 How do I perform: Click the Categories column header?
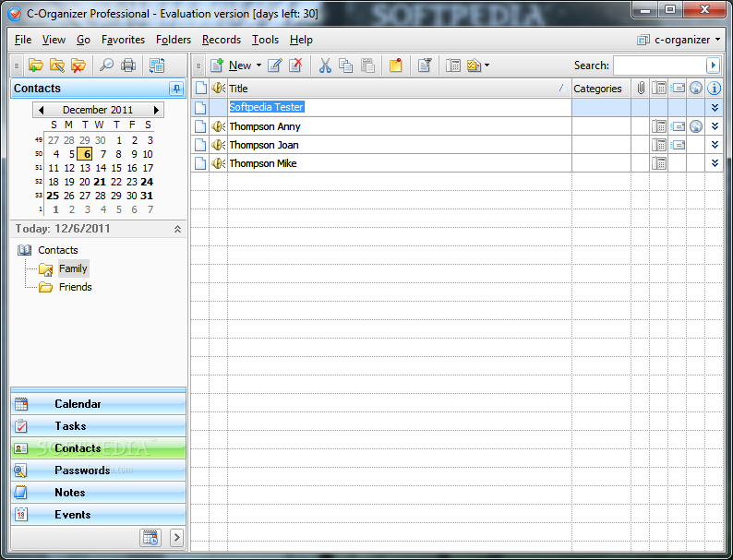click(x=601, y=89)
